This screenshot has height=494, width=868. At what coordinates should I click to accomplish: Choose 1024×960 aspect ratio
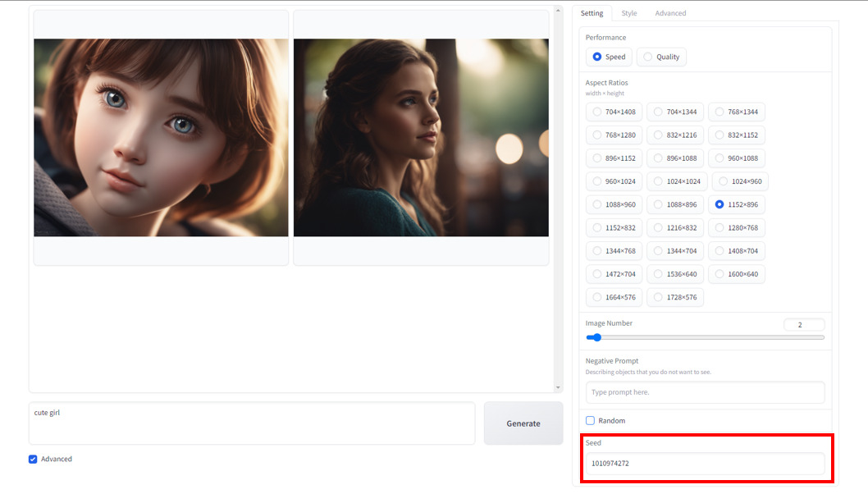(740, 181)
